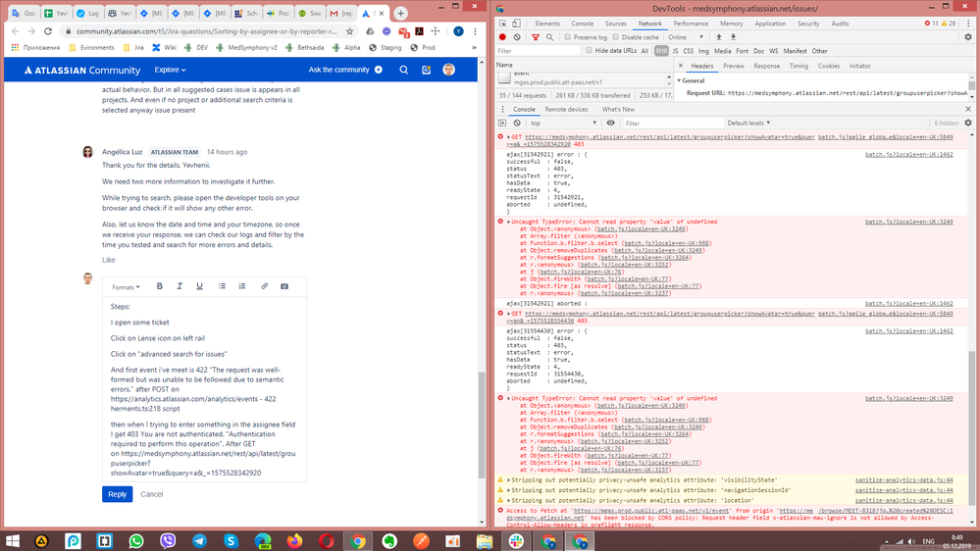The width and height of the screenshot is (980, 551).
Task: Toggle the JS request type filter
Action: pyautogui.click(x=675, y=51)
